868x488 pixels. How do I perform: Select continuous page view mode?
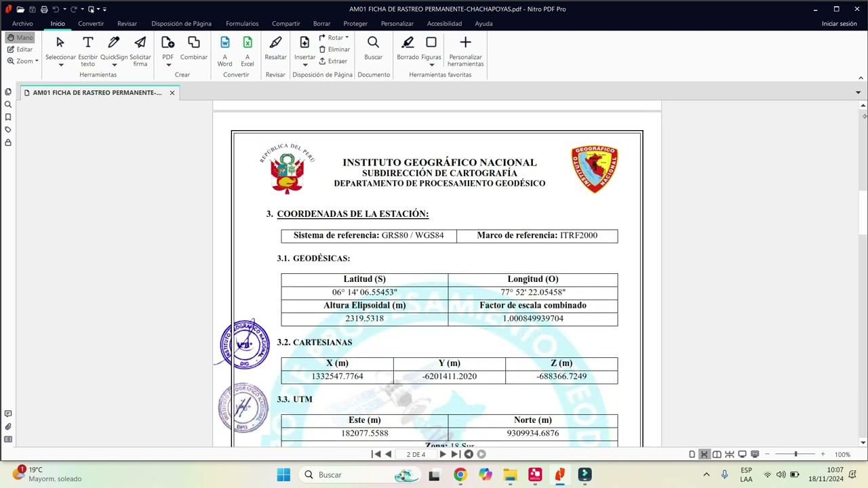(705, 455)
